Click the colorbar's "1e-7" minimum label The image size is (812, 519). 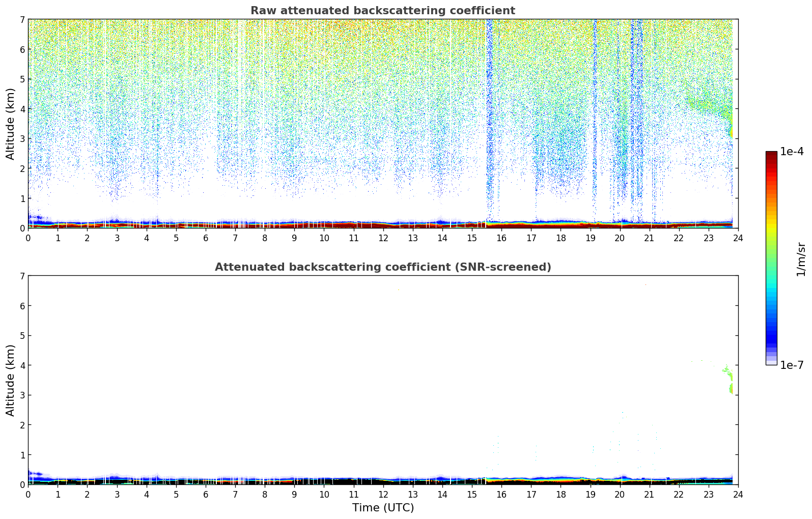coord(792,365)
